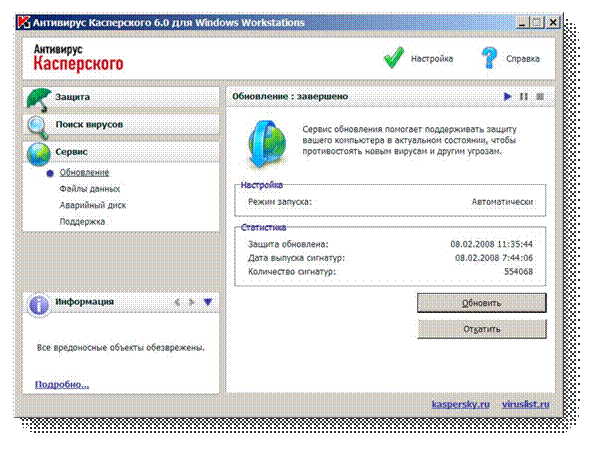Click the green checkmark Настройка icon
The height and width of the screenshot is (449, 596).
pos(393,58)
